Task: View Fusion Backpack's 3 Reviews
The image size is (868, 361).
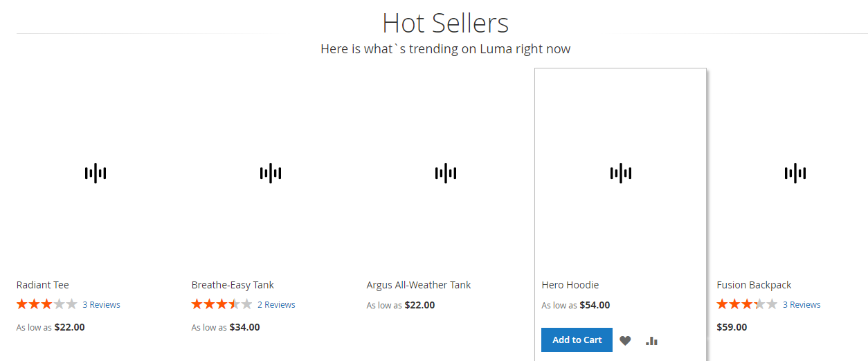Action: click(x=802, y=305)
